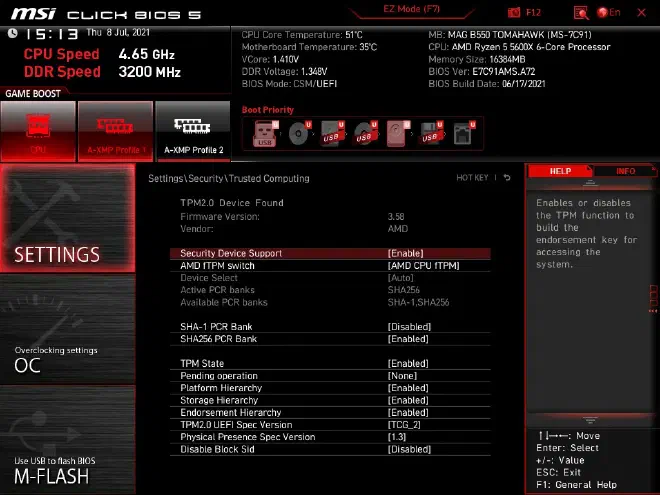Switch to EZ Mode (F7)
This screenshot has width=660, height=495.
pos(412,9)
